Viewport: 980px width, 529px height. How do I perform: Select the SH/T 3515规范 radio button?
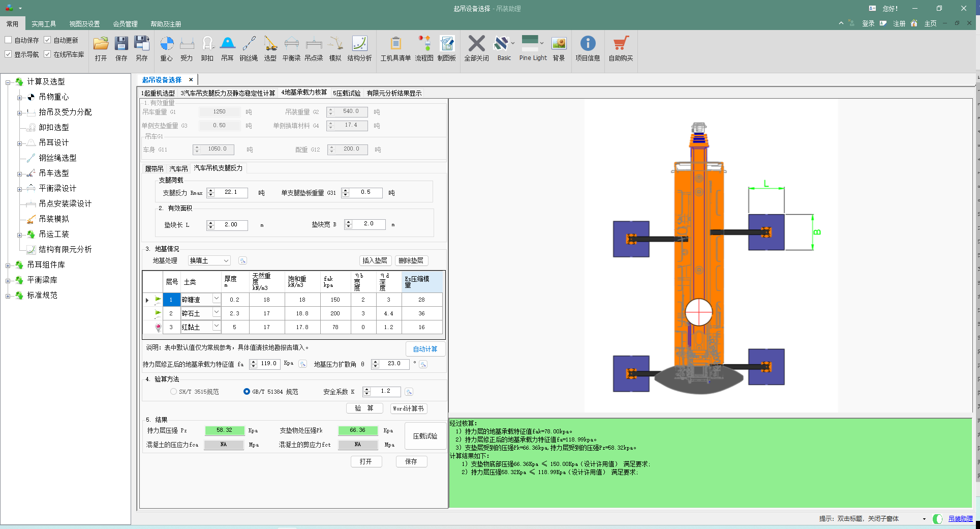[174, 392]
